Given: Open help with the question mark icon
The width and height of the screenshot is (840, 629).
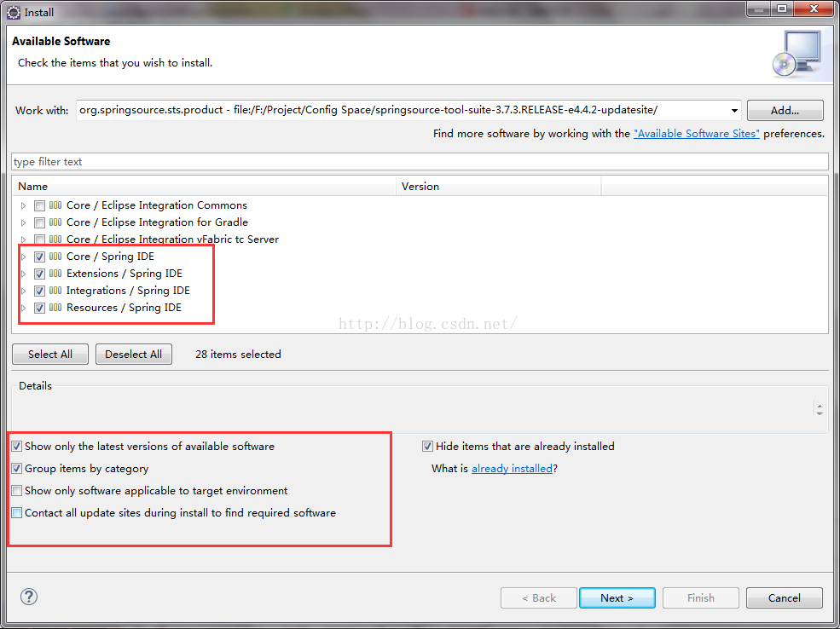Looking at the screenshot, I should (x=29, y=597).
